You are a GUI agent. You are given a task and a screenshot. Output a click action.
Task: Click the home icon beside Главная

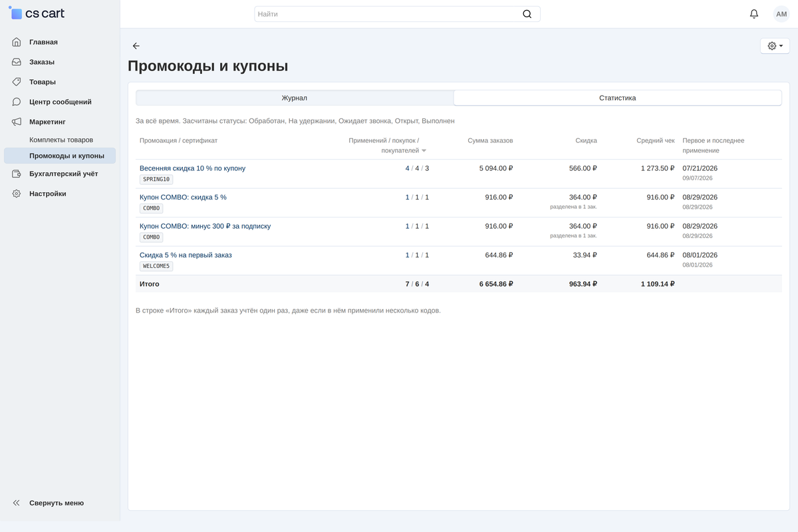[x=17, y=42]
